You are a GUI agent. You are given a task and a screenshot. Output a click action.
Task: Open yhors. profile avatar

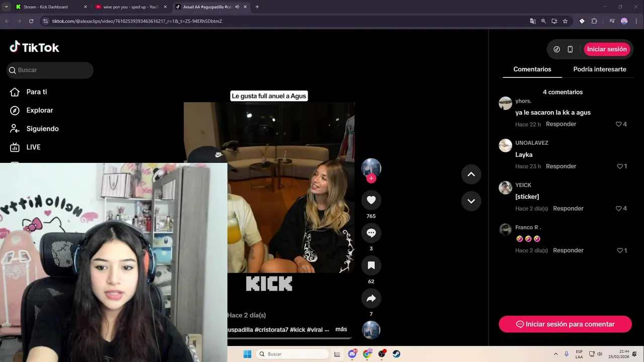[x=505, y=103]
